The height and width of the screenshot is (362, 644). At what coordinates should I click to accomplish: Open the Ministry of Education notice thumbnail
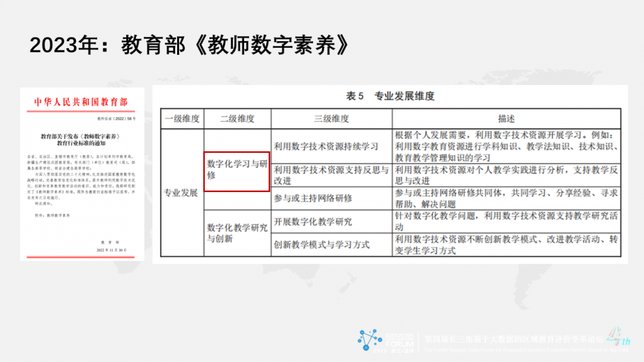click(81, 174)
